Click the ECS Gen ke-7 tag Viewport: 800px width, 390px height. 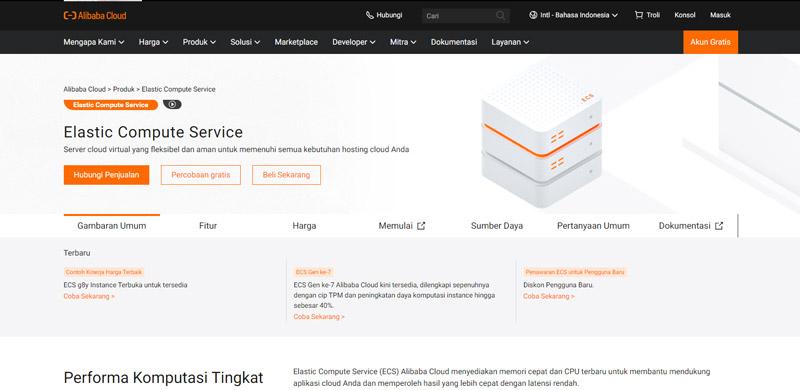[314, 272]
